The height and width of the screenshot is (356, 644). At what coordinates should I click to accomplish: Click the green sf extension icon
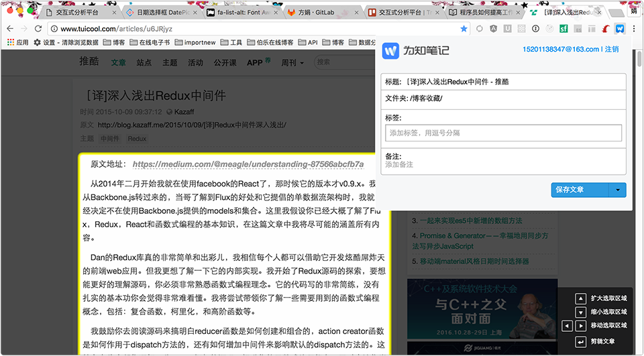(563, 29)
